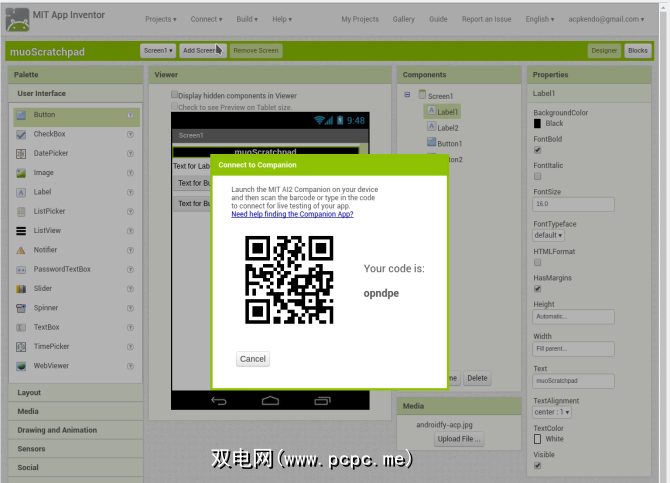Viewport: 670px width, 483px height.
Task: Click the MIT App Inventor Android logo
Action: pos(18,20)
